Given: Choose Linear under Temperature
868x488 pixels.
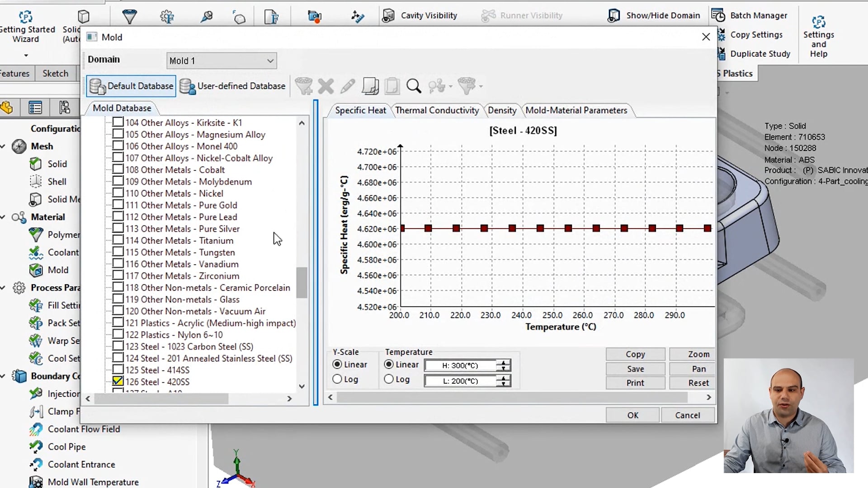Looking at the screenshot, I should click(x=389, y=364).
